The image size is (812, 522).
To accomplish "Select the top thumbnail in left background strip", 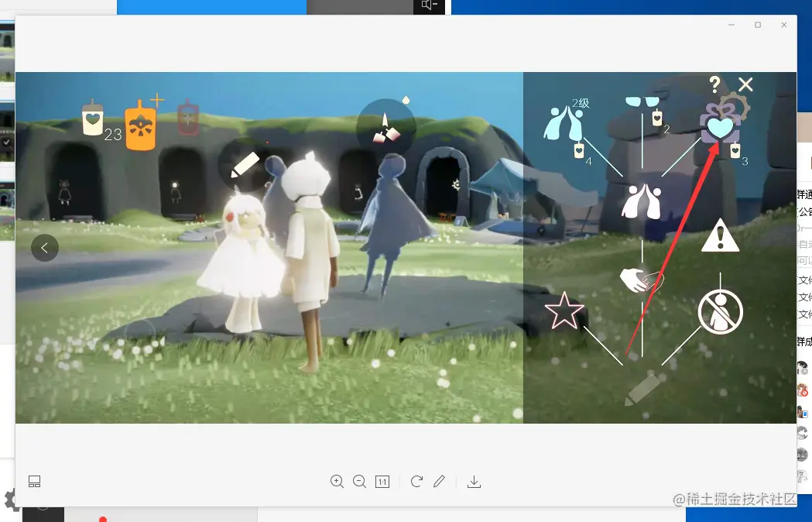I will coord(7,51).
